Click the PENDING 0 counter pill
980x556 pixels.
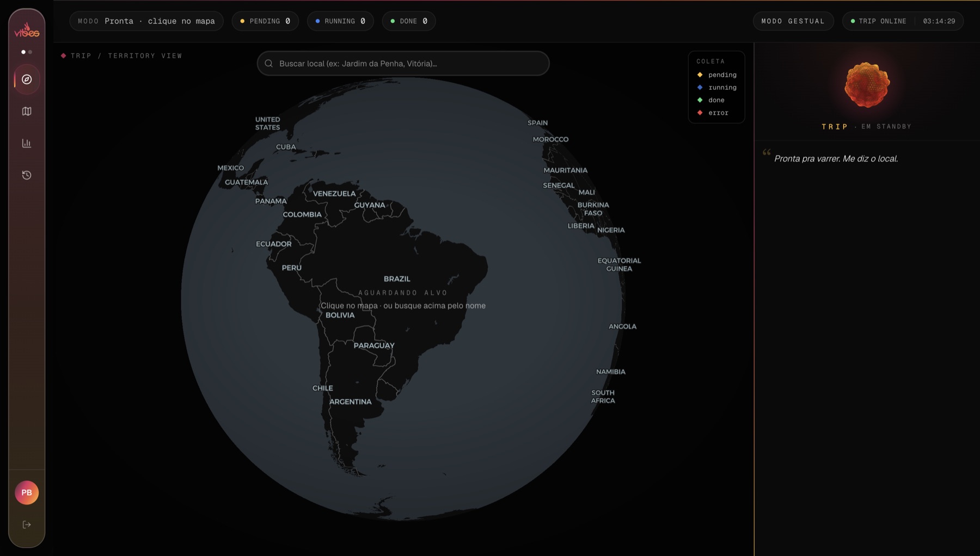pyautogui.click(x=265, y=21)
